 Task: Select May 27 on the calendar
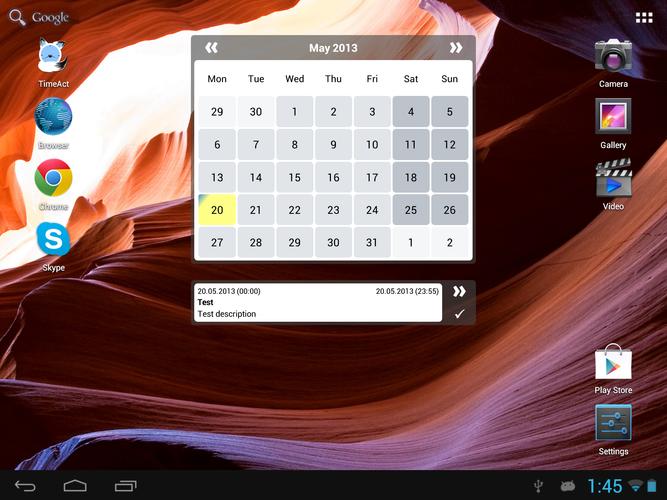pos(217,242)
